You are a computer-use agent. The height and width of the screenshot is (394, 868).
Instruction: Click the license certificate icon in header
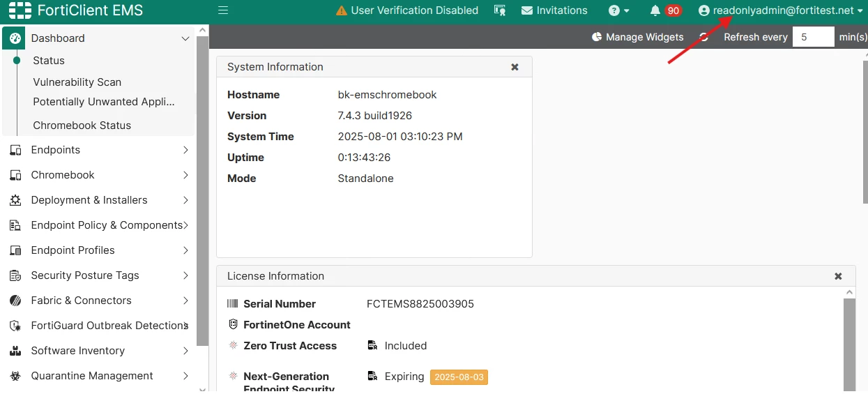click(x=500, y=10)
